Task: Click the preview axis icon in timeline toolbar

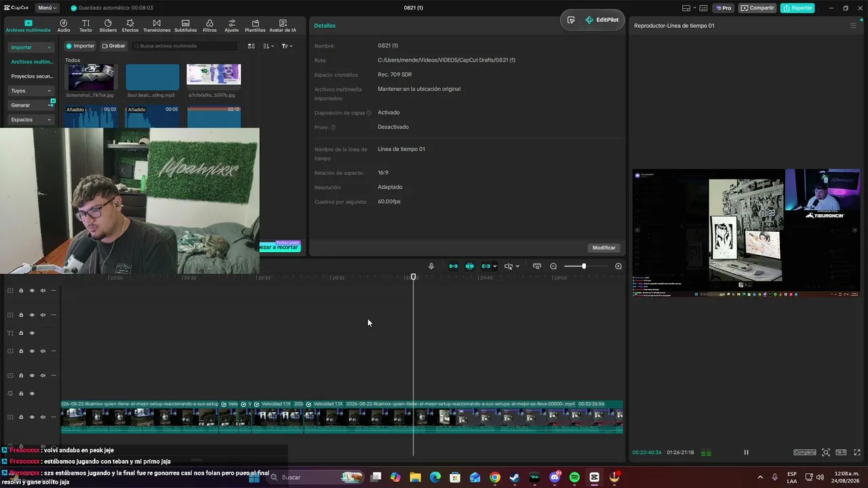Action: [x=509, y=266]
